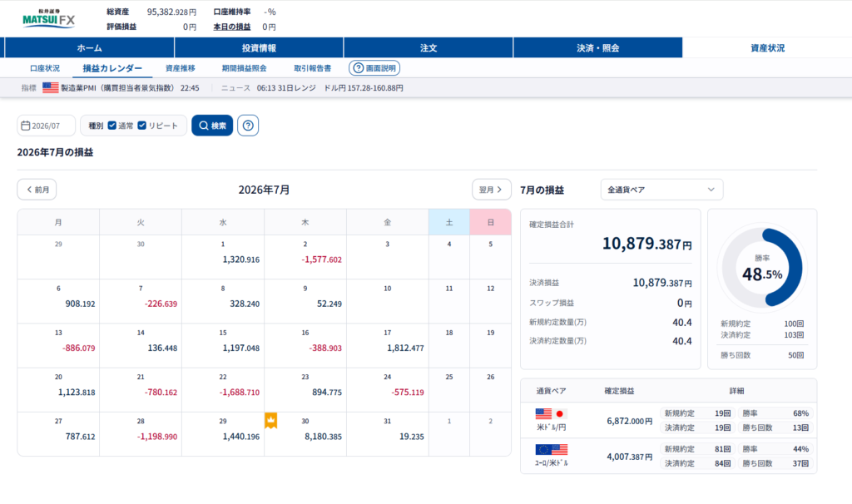Click July 31 profit 19.235

coord(411,437)
